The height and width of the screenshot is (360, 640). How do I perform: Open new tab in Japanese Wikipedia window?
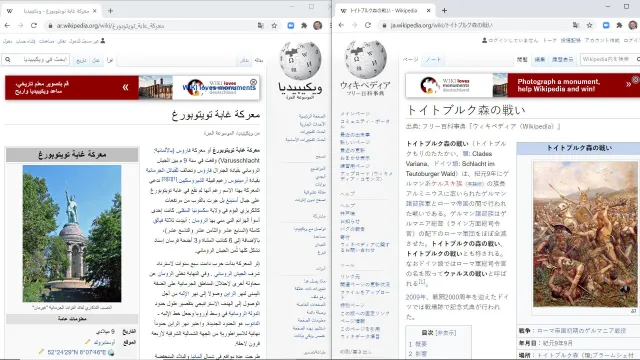tap(444, 11)
